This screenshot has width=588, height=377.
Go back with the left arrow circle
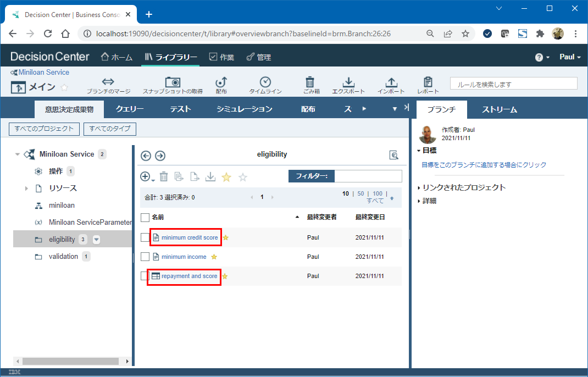click(146, 156)
